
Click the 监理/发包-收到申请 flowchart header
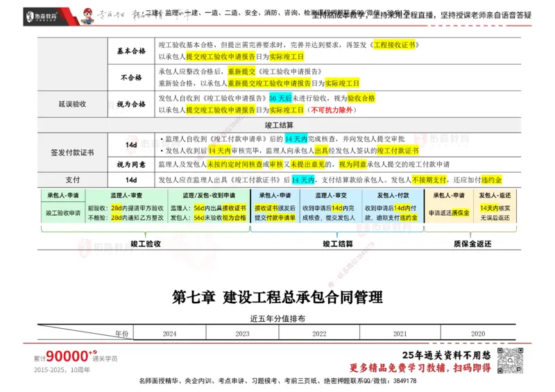[209, 195]
